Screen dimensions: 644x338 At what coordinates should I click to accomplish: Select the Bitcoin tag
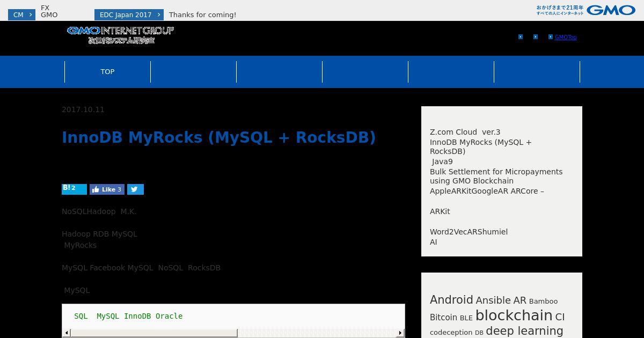[x=443, y=318]
